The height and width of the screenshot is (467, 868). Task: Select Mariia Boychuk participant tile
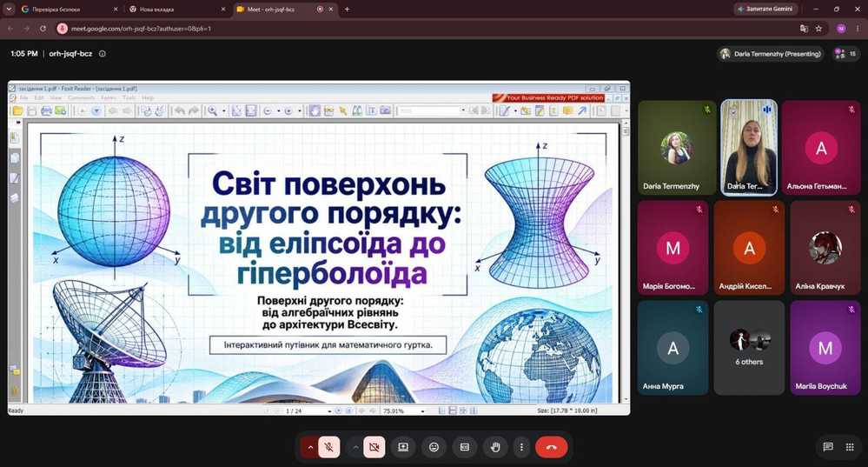point(825,347)
